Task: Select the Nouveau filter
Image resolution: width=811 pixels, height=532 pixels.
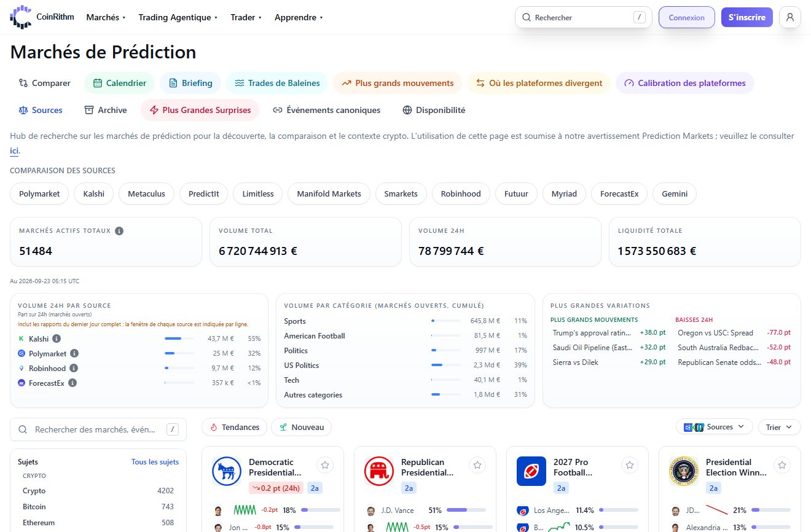Action: point(302,427)
